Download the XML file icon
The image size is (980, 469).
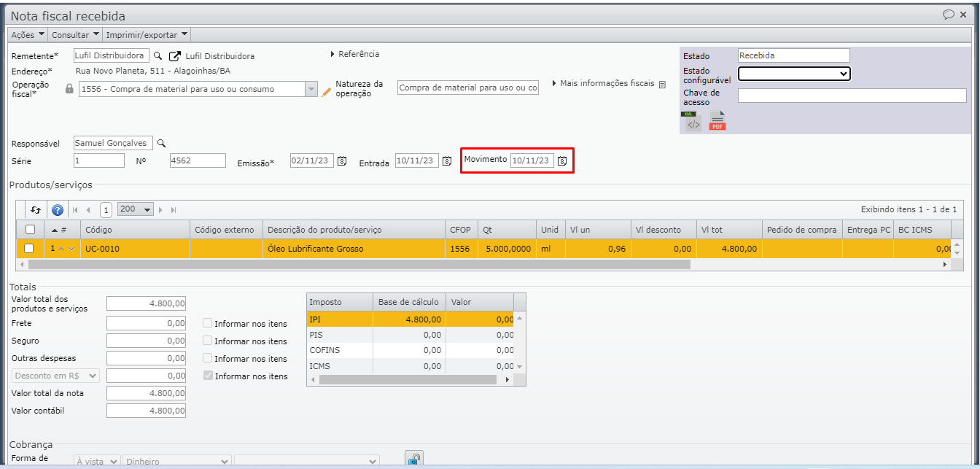coord(692,122)
